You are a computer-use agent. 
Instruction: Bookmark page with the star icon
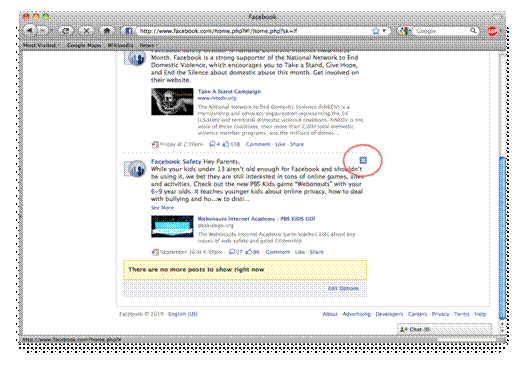pos(376,31)
